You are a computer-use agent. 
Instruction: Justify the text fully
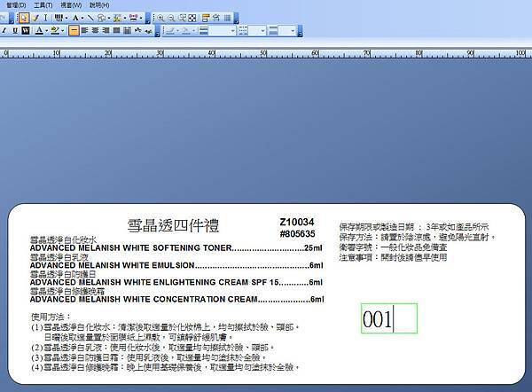(116, 30)
